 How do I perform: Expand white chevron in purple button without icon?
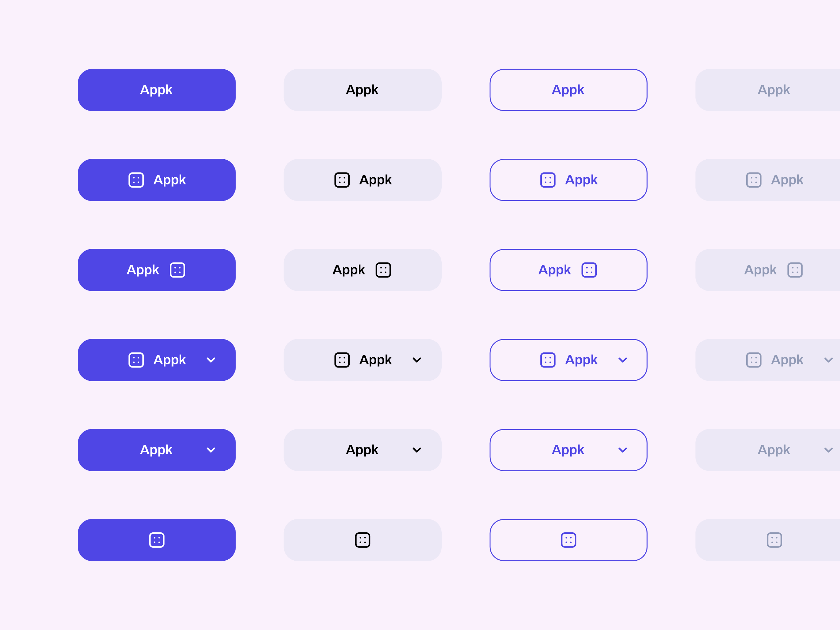click(211, 450)
